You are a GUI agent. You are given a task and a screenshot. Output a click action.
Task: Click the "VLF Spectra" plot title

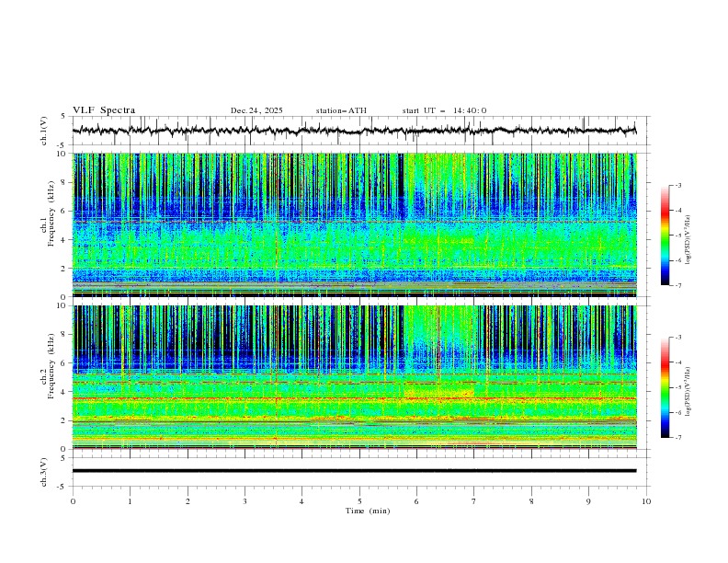tap(104, 110)
